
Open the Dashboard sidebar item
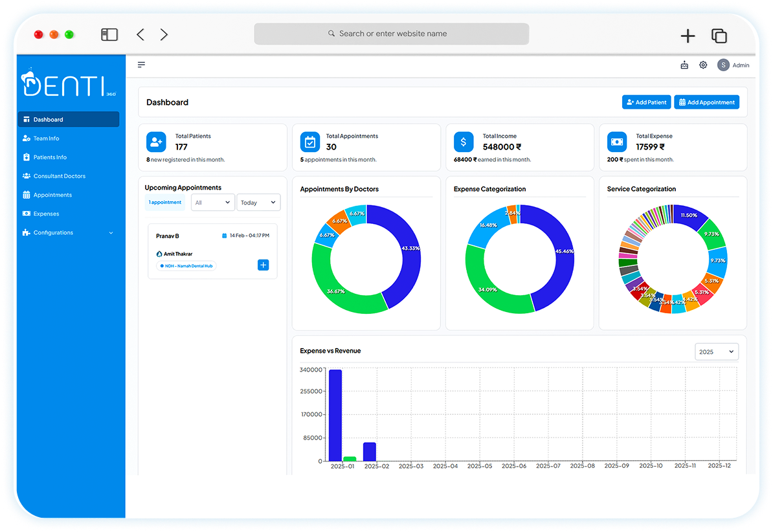point(69,119)
